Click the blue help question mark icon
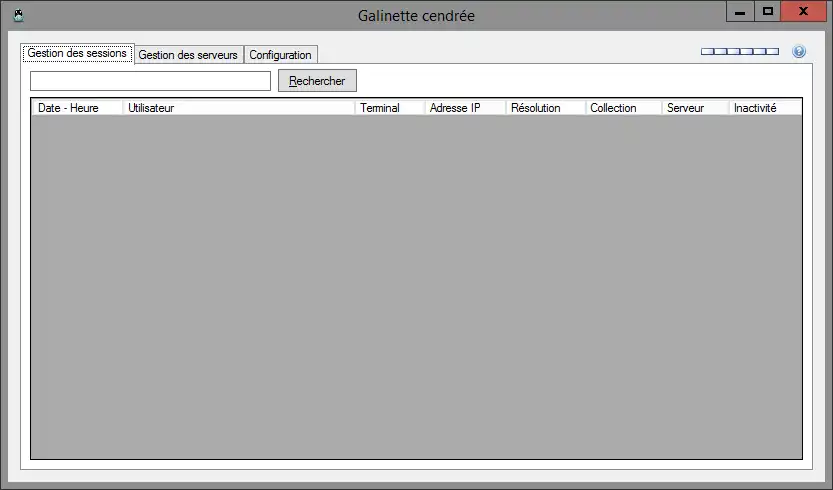This screenshot has height=490, width=833. click(x=798, y=52)
